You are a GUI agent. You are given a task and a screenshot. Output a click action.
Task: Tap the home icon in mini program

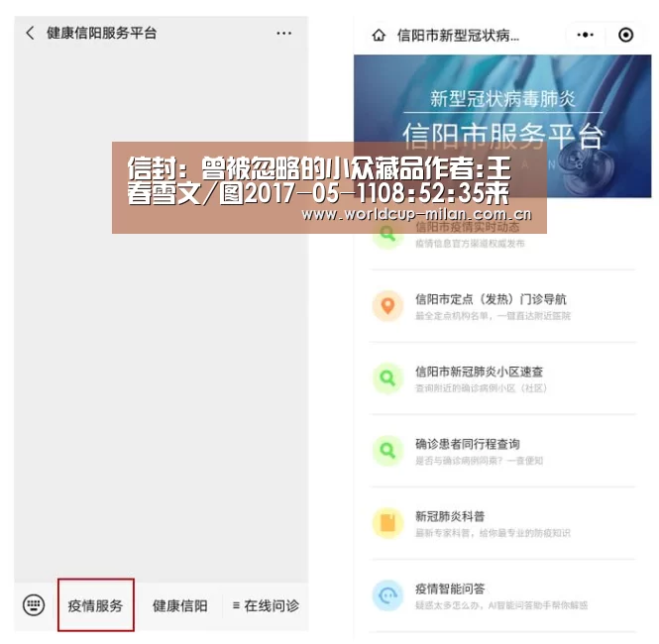[379, 36]
